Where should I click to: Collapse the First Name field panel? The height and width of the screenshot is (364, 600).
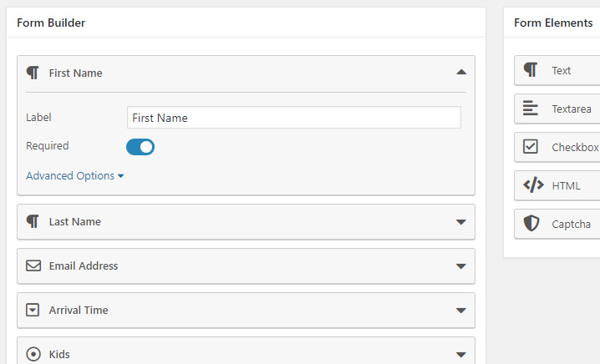pos(461,73)
